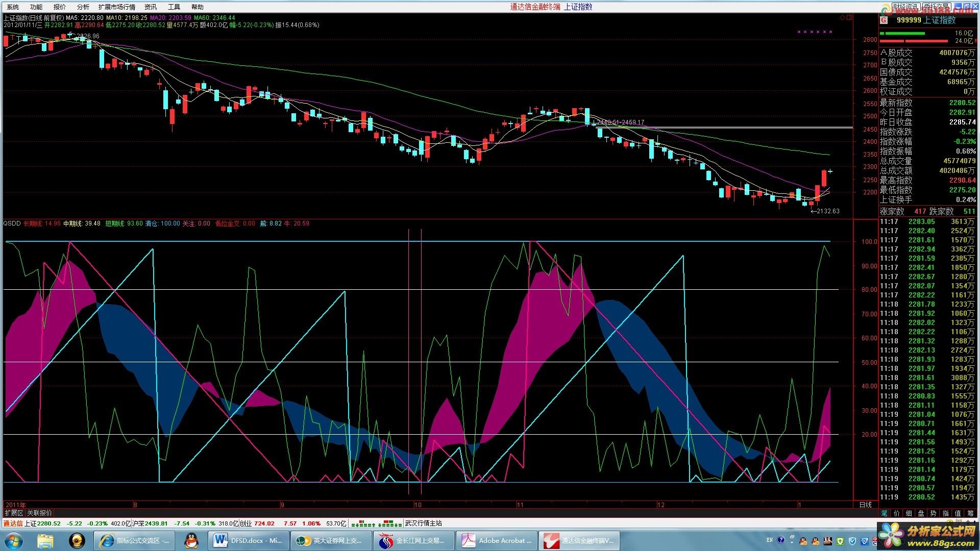Switch to 通达信金融终端 taskbar window
Screen dimensions: 980x551
click(579, 540)
